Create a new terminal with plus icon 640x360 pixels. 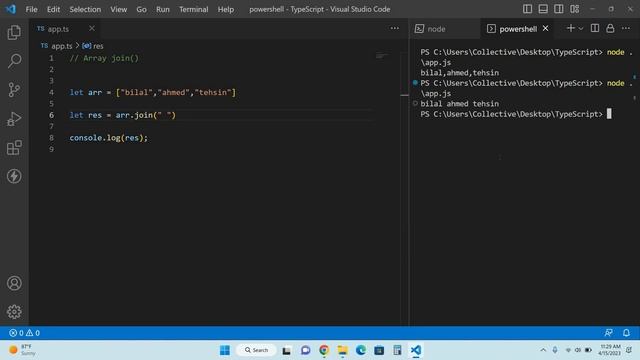[571, 28]
